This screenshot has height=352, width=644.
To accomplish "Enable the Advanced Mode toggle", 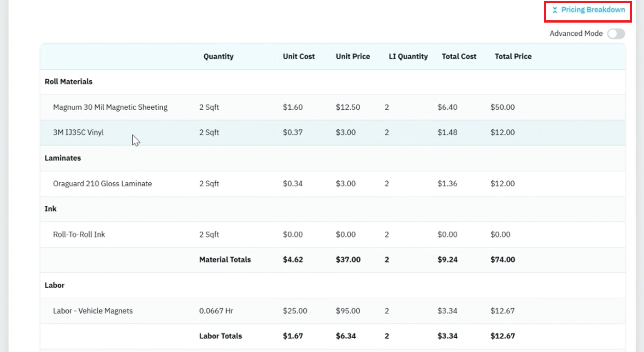I will click(616, 34).
